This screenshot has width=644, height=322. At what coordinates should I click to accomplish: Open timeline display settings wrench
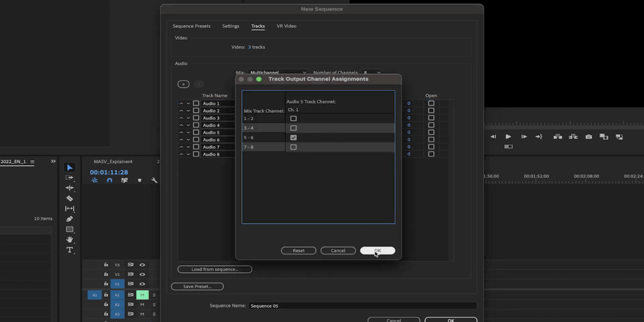tap(155, 181)
